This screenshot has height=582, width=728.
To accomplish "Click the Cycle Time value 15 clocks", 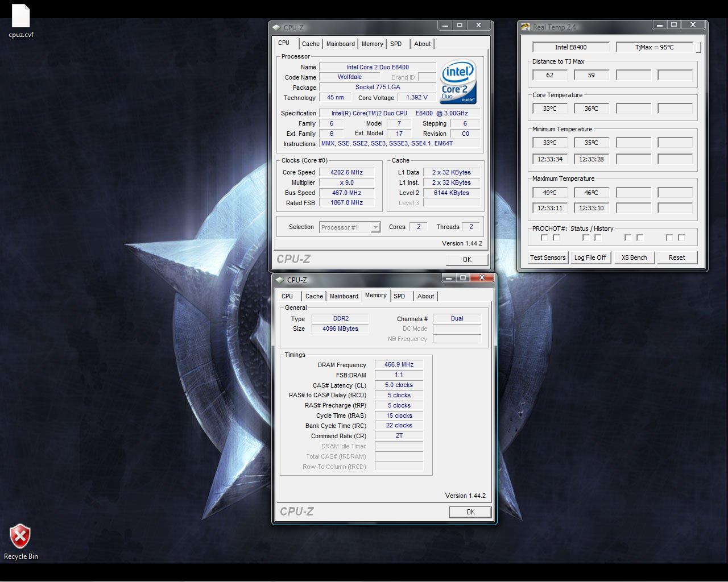I will pos(399,415).
